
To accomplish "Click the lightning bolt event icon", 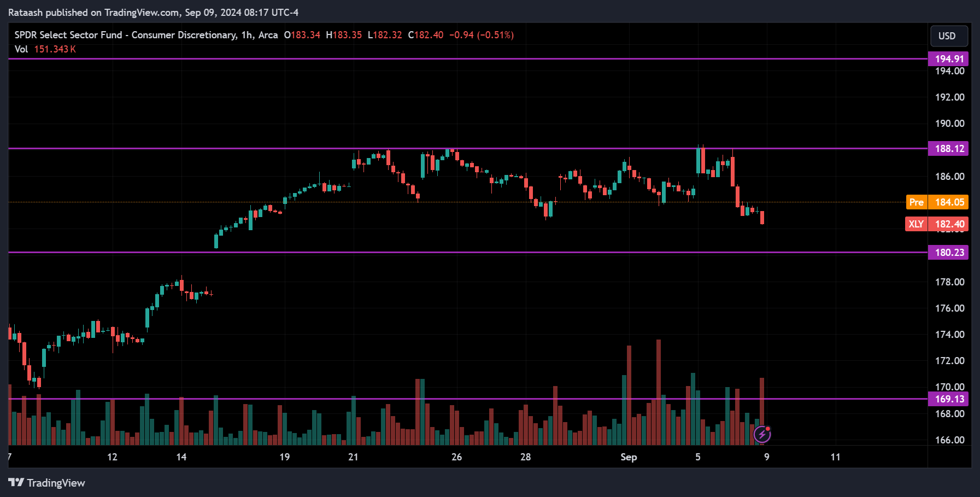I will tap(762, 435).
